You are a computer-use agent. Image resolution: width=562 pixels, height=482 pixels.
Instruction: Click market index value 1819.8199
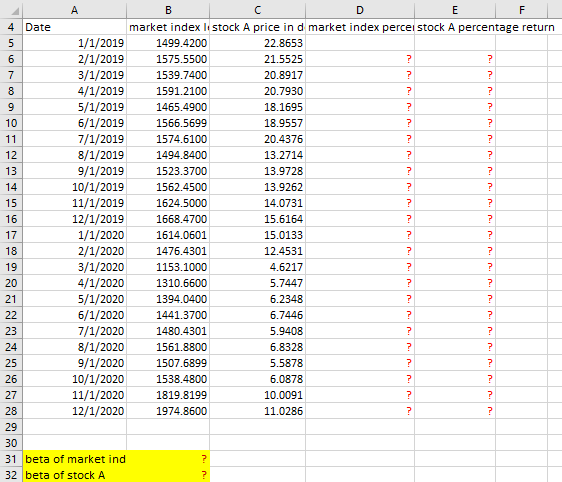click(168, 395)
